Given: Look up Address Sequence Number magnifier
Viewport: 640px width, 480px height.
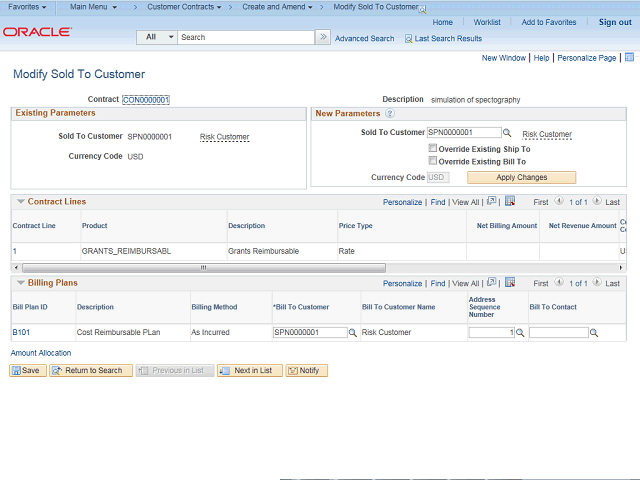Looking at the screenshot, I should click(520, 333).
